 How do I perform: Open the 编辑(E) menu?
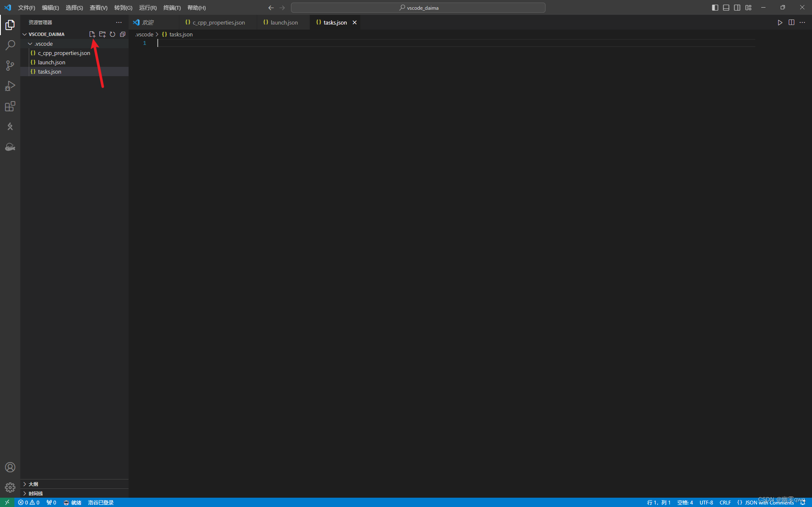pos(50,8)
